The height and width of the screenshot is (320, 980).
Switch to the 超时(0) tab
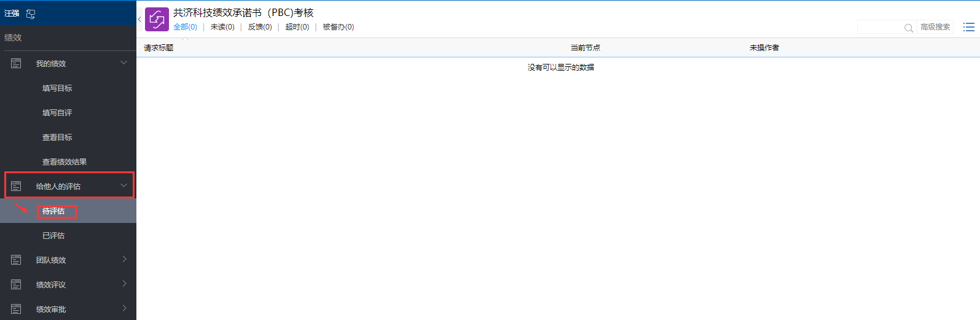[297, 27]
